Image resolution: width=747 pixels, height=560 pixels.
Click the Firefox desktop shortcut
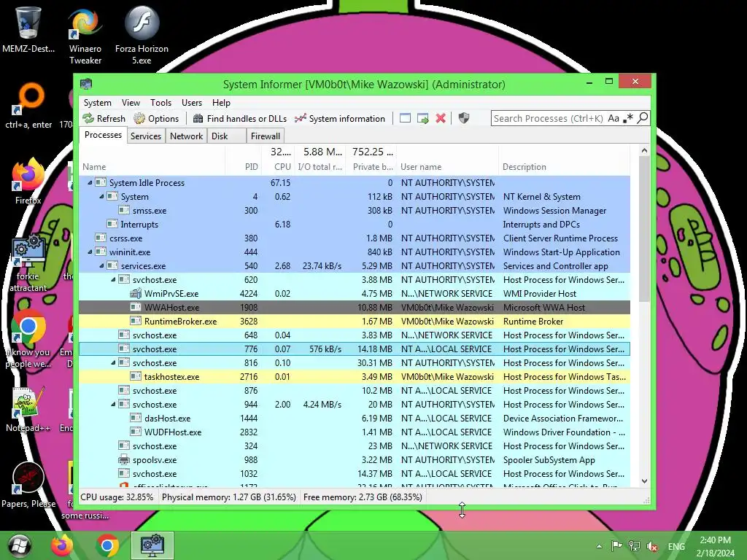pos(28,182)
